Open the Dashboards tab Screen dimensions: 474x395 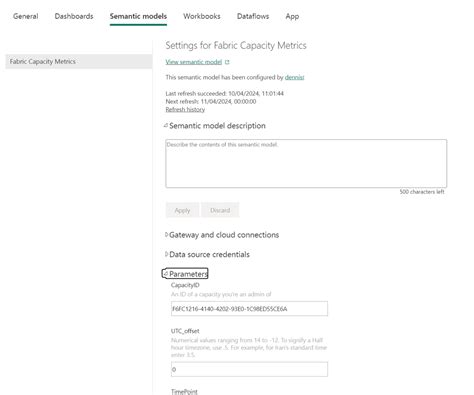click(74, 16)
